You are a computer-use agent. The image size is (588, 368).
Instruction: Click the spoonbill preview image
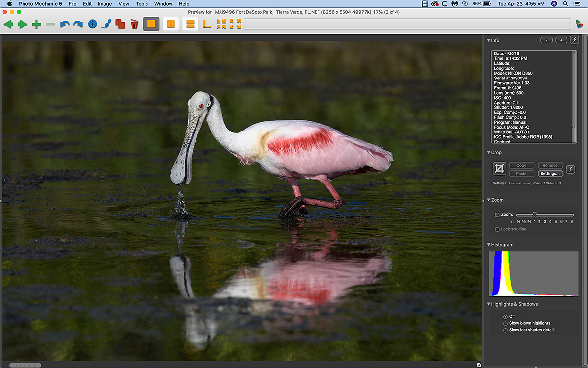click(x=242, y=201)
